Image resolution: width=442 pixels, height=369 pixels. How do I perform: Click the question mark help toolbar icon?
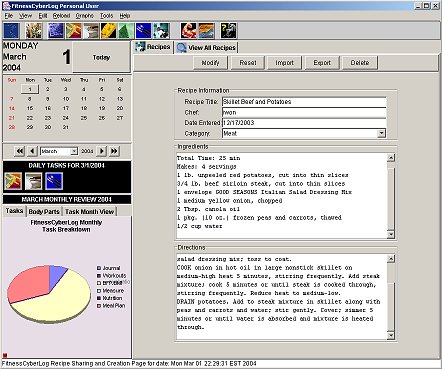tap(229, 31)
